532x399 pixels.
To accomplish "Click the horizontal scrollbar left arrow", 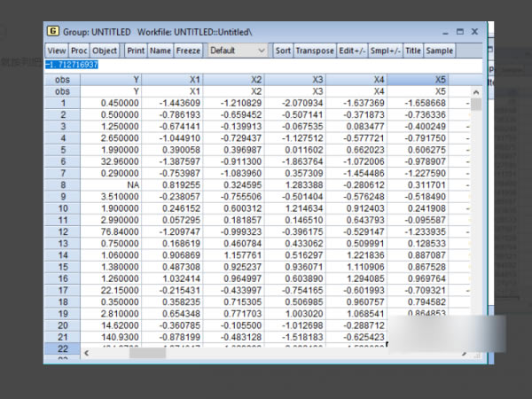I will pyautogui.click(x=87, y=352).
